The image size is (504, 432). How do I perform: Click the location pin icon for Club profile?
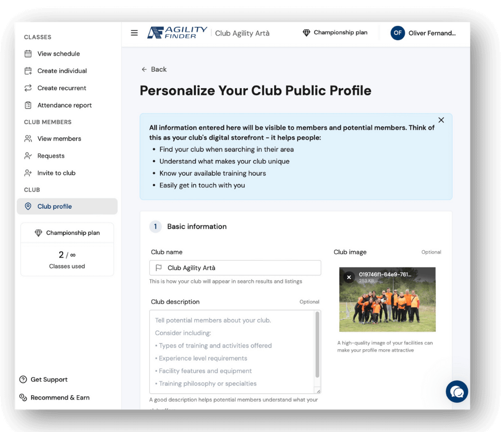(28, 206)
